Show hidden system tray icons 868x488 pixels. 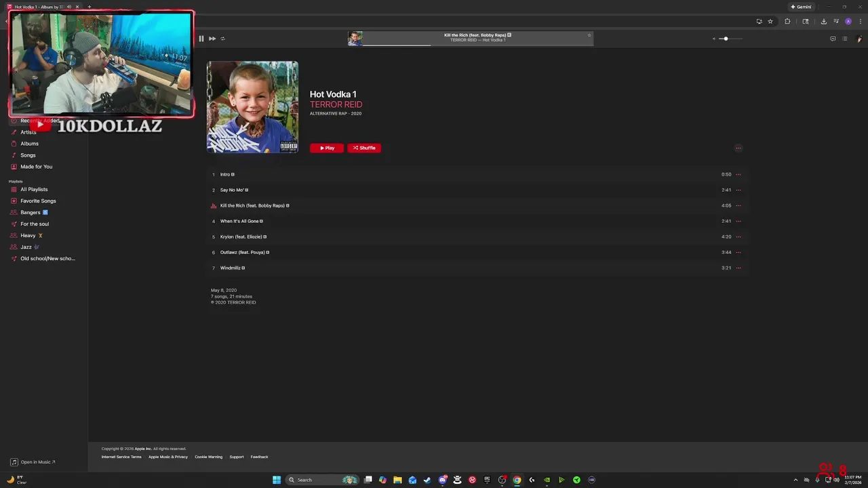pyautogui.click(x=796, y=480)
